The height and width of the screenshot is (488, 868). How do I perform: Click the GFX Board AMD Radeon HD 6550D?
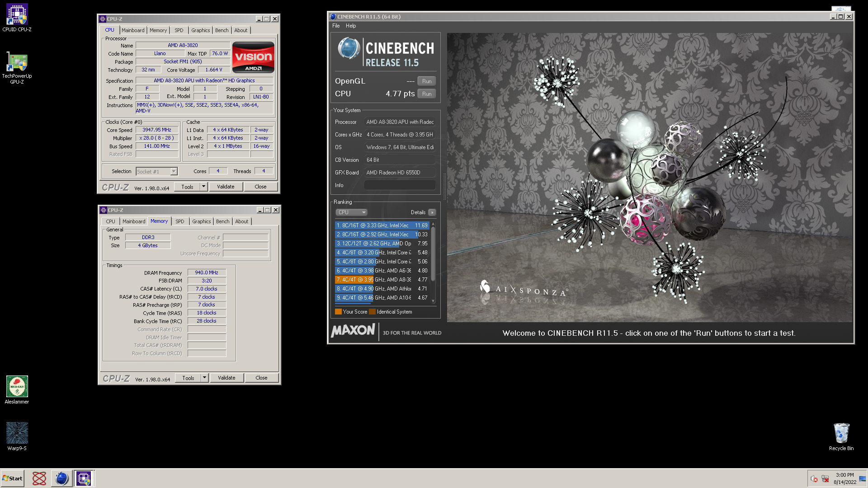[x=400, y=173]
